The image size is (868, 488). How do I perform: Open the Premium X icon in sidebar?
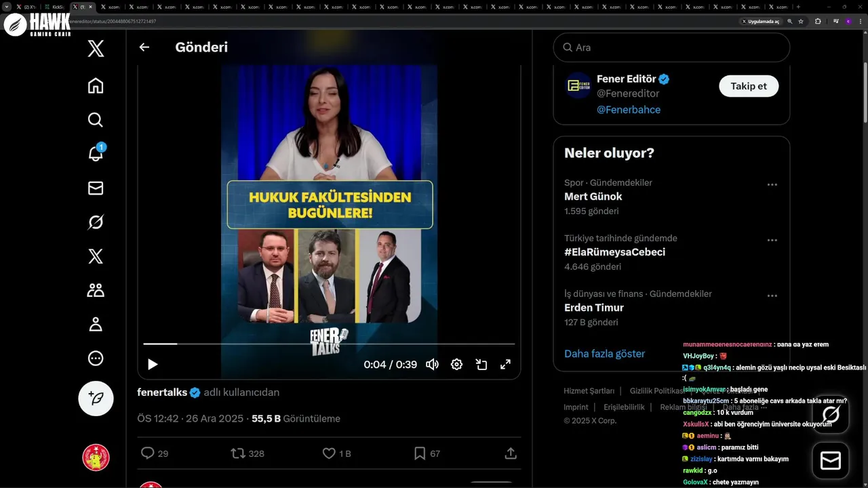pyautogui.click(x=96, y=256)
